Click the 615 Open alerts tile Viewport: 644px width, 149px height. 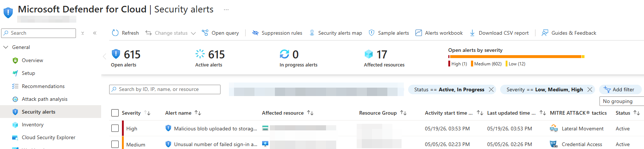point(126,58)
